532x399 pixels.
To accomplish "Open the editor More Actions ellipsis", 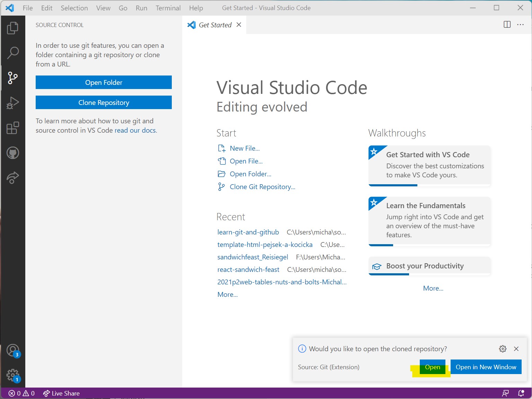I will click(520, 25).
